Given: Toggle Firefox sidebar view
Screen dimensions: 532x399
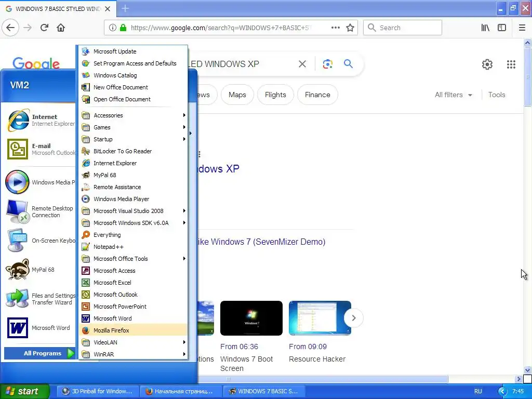Looking at the screenshot, I should tap(502, 28).
